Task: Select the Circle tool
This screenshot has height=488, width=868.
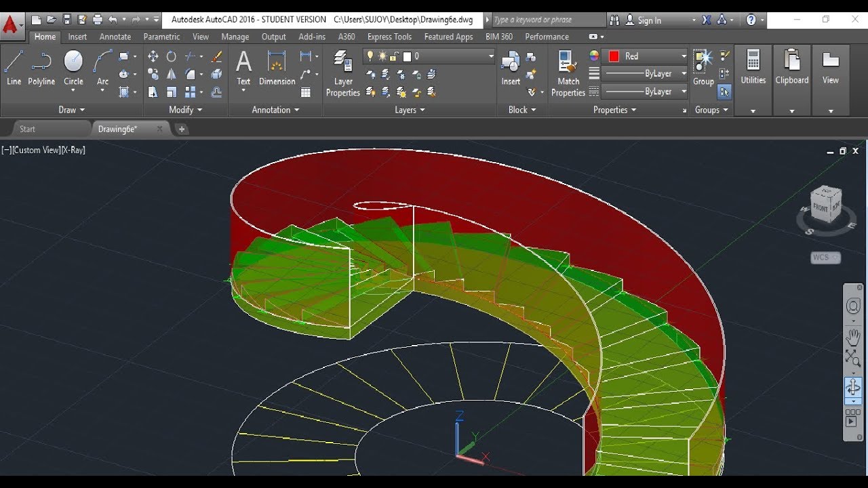Action: (73, 68)
